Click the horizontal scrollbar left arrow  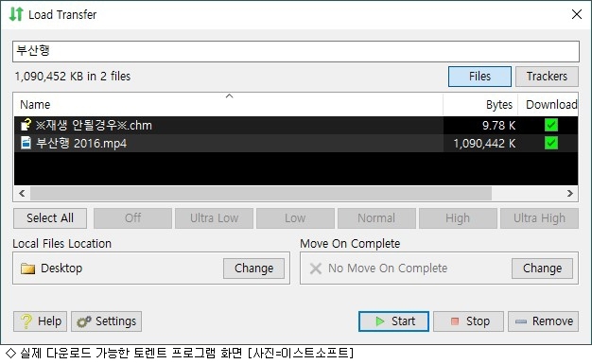pyautogui.click(x=22, y=193)
